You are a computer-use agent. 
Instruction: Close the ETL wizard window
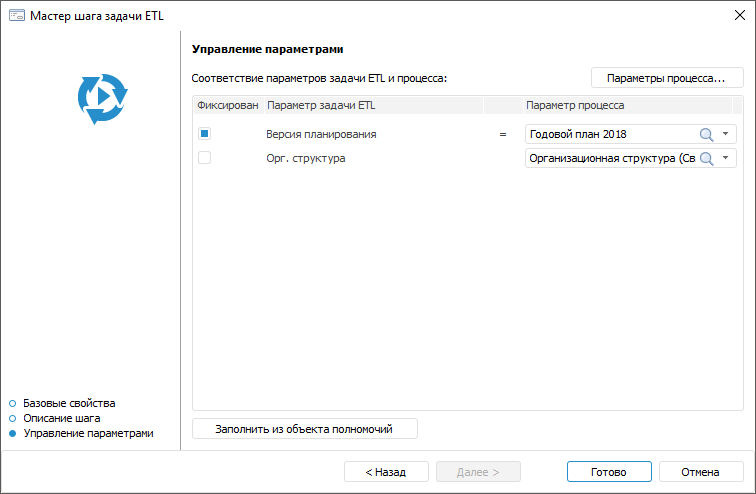pyautogui.click(x=738, y=16)
